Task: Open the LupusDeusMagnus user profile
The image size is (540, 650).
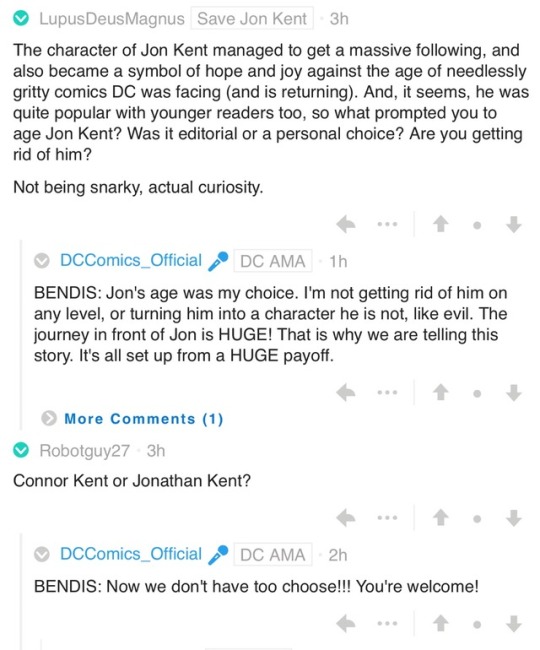Action: click(111, 19)
